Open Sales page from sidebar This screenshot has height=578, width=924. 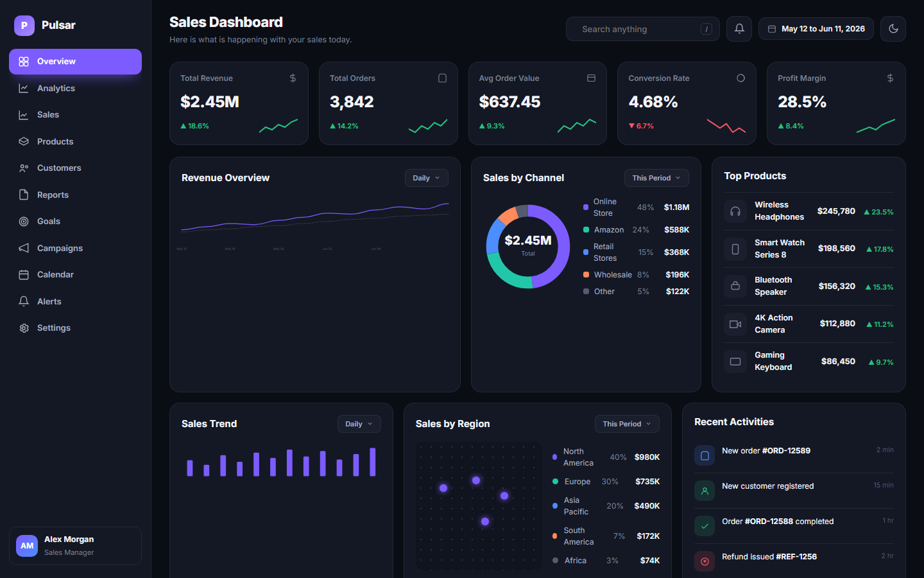(75, 115)
